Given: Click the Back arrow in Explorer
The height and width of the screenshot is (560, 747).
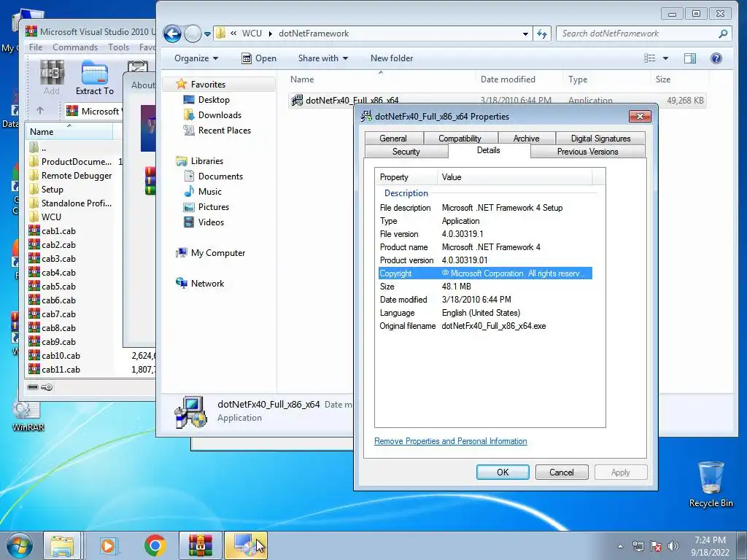Looking at the screenshot, I should coord(172,34).
